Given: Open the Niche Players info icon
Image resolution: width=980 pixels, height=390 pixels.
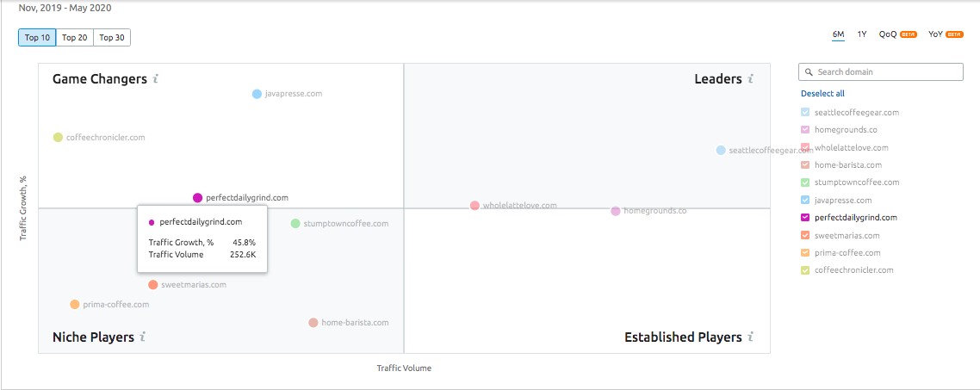Looking at the screenshot, I should 142,337.
